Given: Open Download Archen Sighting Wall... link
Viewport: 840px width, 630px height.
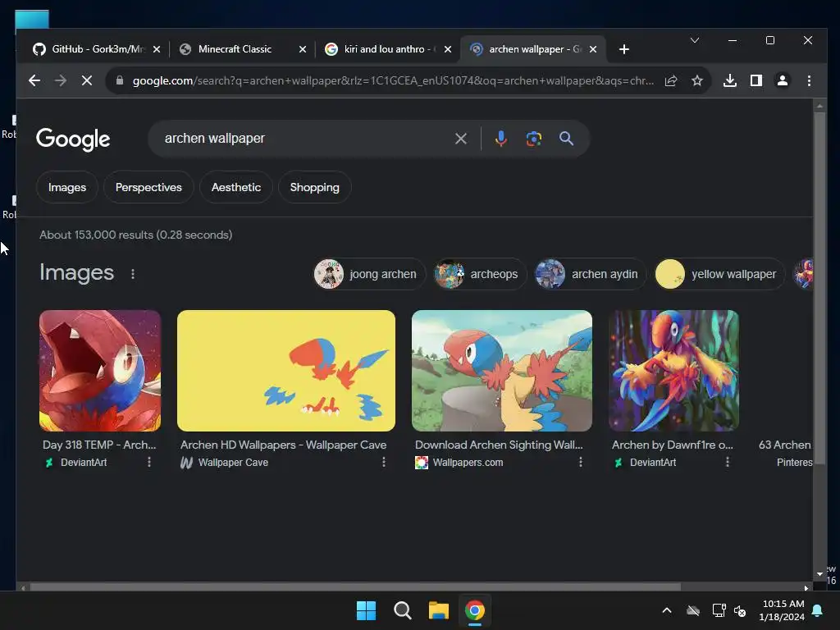Looking at the screenshot, I should [x=499, y=445].
